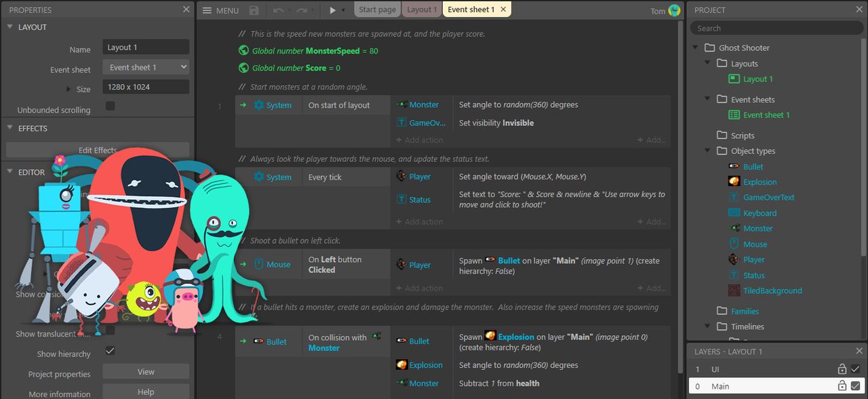This screenshot has width=868, height=399.
Task: Toggle visibility checkbox of UI layer
Action: coord(855,369)
